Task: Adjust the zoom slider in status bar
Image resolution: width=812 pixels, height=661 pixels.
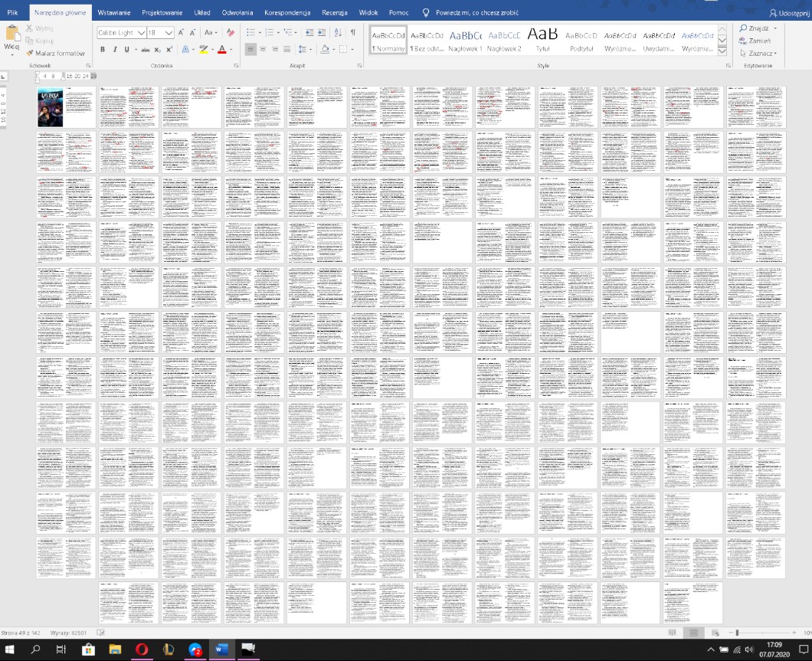Action: pyautogui.click(x=737, y=633)
